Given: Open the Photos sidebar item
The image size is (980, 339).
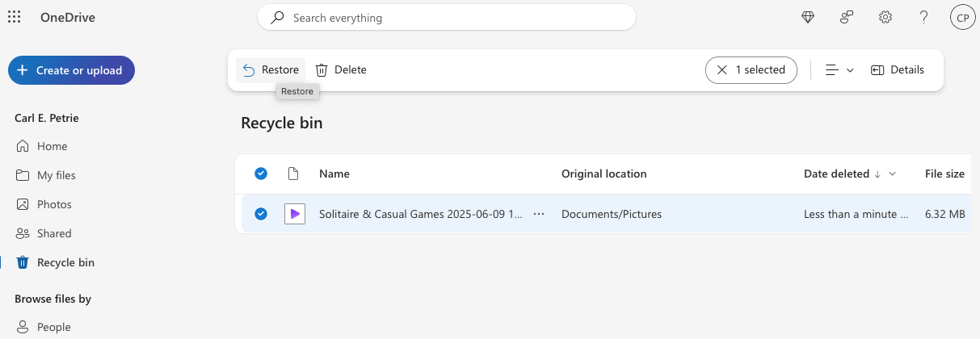Looking at the screenshot, I should pyautogui.click(x=54, y=204).
